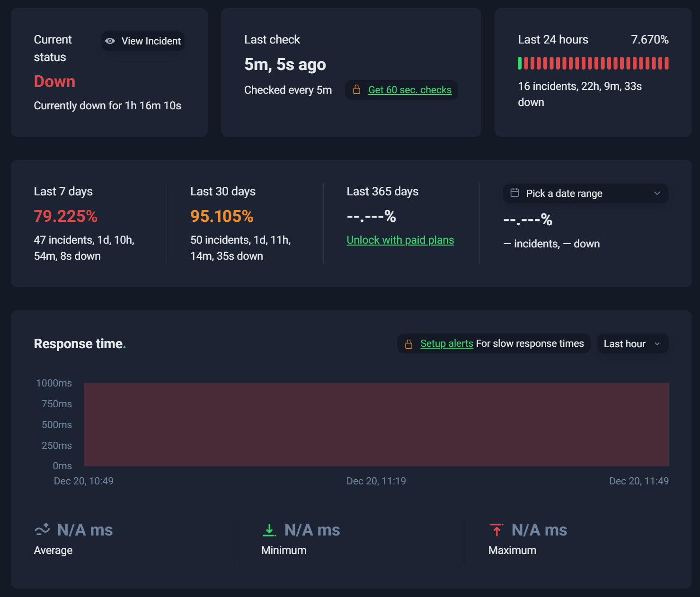Click the 79.225% last 7 days uptime
The width and height of the screenshot is (700, 597).
point(66,216)
